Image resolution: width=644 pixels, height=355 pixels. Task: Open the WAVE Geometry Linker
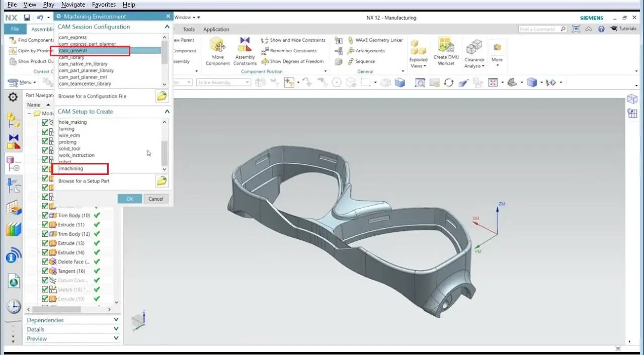(375, 40)
